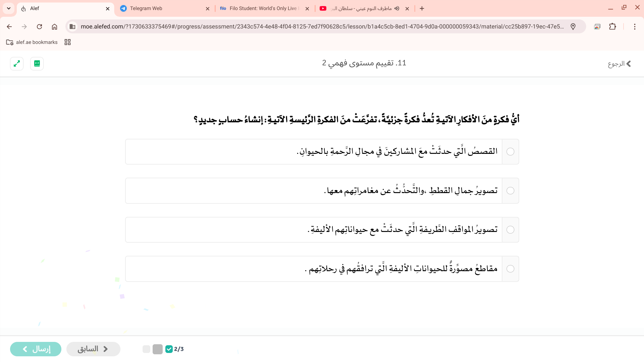This screenshot has width=644, height=362.
Task: Click the إرسال submit button
Action: [x=36, y=349]
